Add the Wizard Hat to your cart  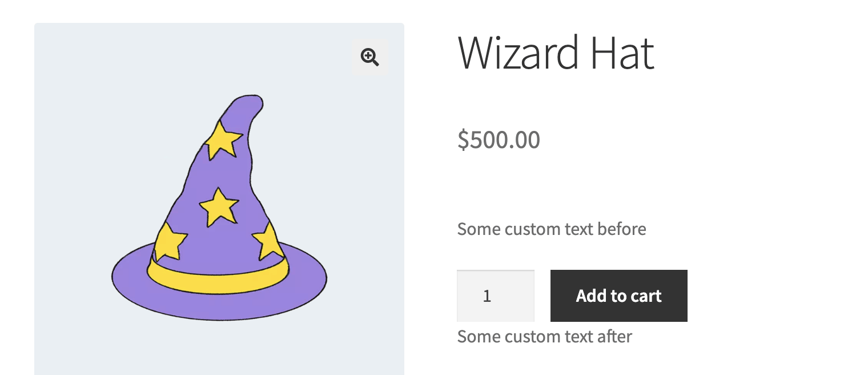(618, 296)
